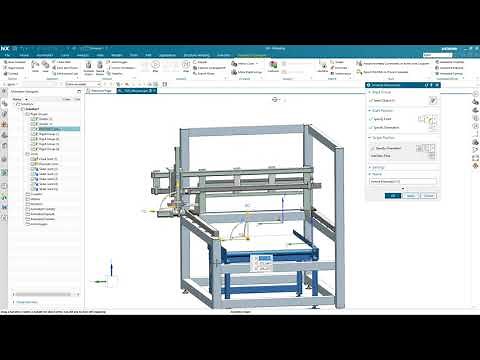Click the Select Object icon in the dialog
This screenshot has height=360, width=480.
[x=432, y=100]
